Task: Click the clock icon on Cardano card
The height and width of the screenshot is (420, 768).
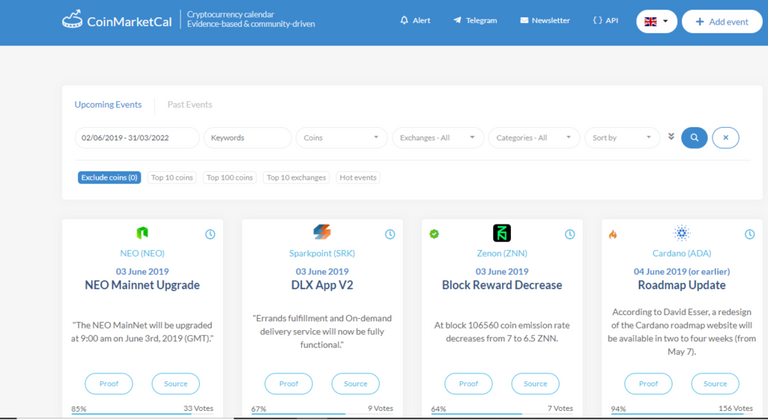Action: pos(749,234)
